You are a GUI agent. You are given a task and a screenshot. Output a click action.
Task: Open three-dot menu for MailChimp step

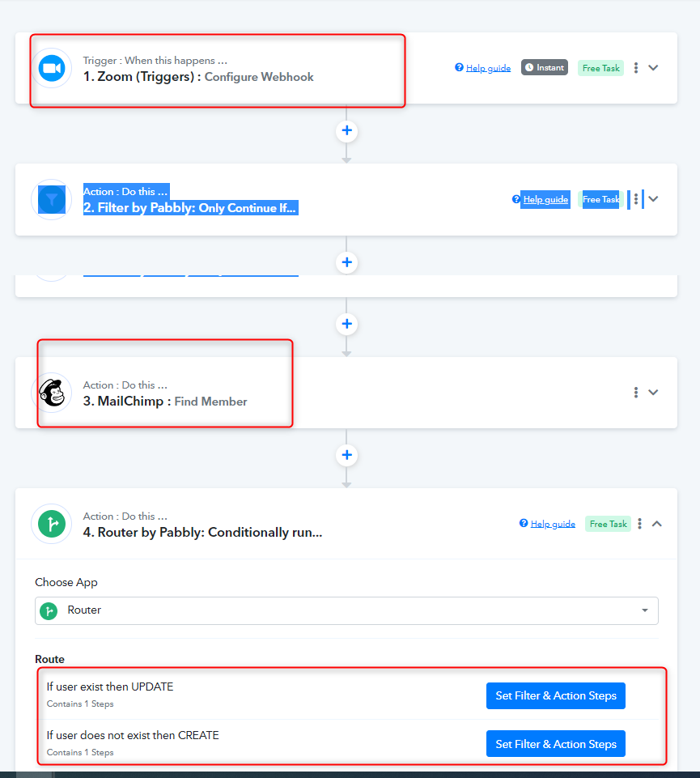(636, 393)
